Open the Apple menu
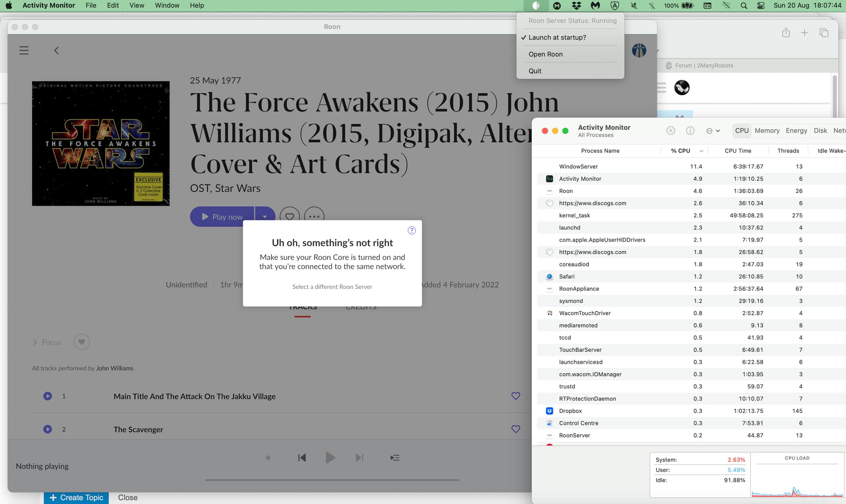 pos(9,5)
